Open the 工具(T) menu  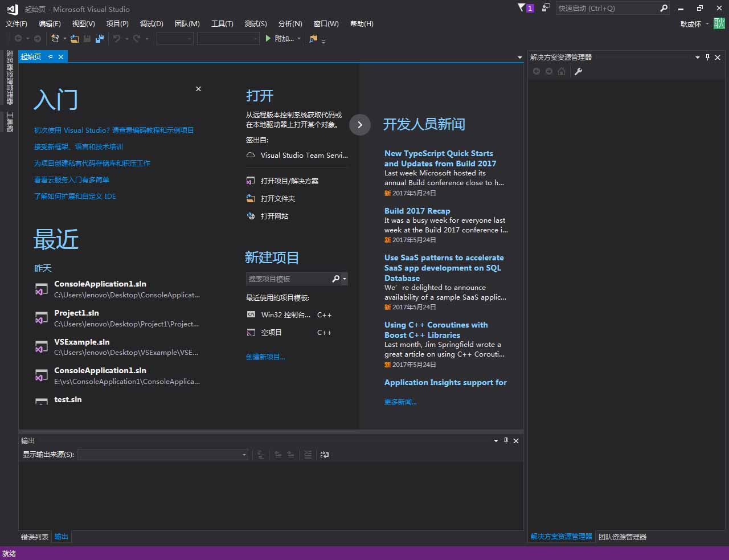point(222,23)
